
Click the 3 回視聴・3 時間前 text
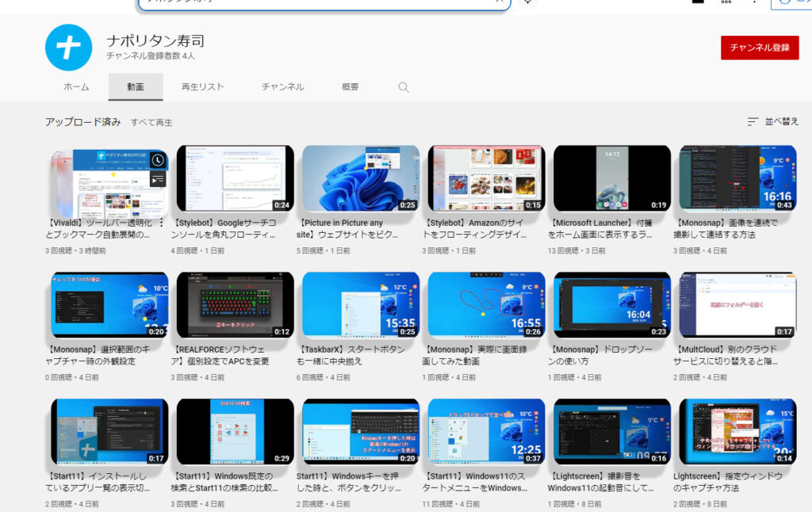point(75,251)
